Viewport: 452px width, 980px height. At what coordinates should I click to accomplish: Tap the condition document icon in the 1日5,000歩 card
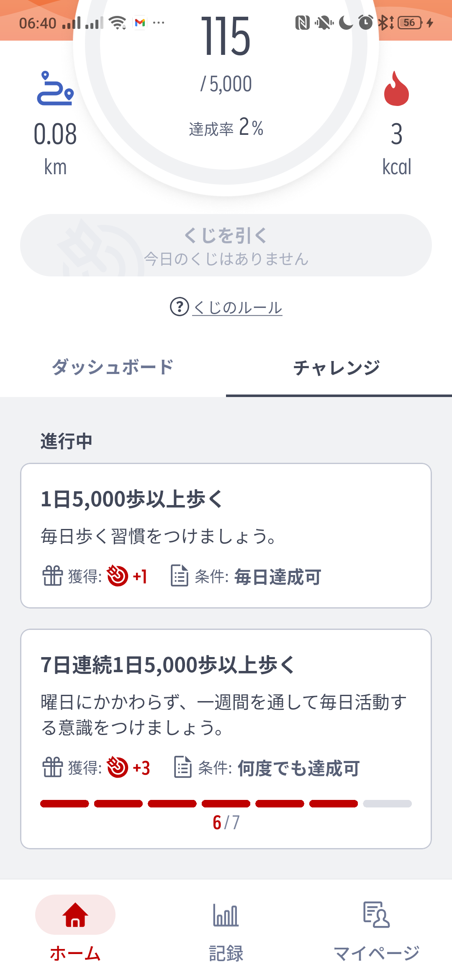(x=179, y=575)
